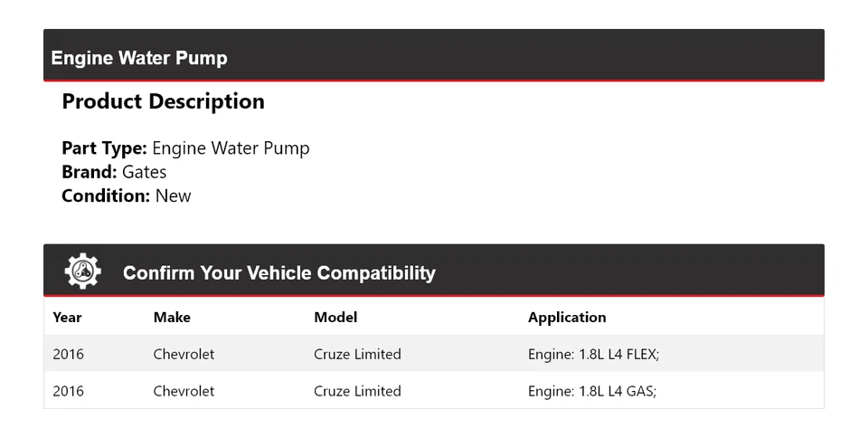Click the red divider under Engine Water Pump header

434,81
